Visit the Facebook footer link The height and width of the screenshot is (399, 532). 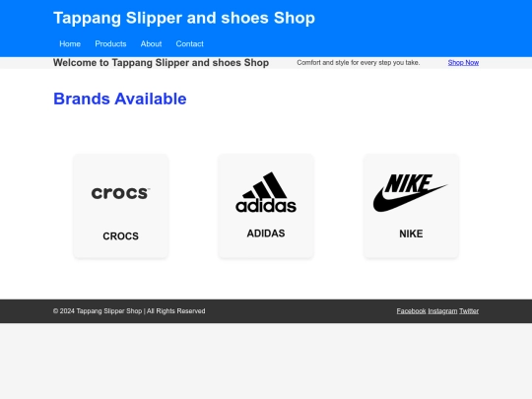[x=411, y=311]
